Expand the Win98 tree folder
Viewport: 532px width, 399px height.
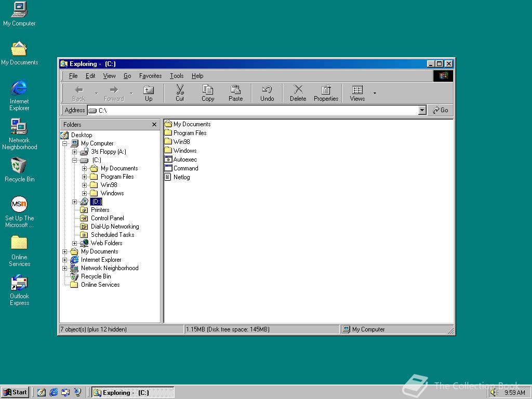pos(85,185)
